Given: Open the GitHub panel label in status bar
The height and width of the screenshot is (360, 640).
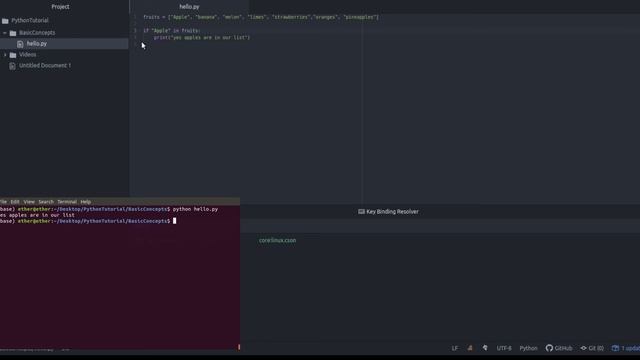Looking at the screenshot, I should (x=563, y=348).
